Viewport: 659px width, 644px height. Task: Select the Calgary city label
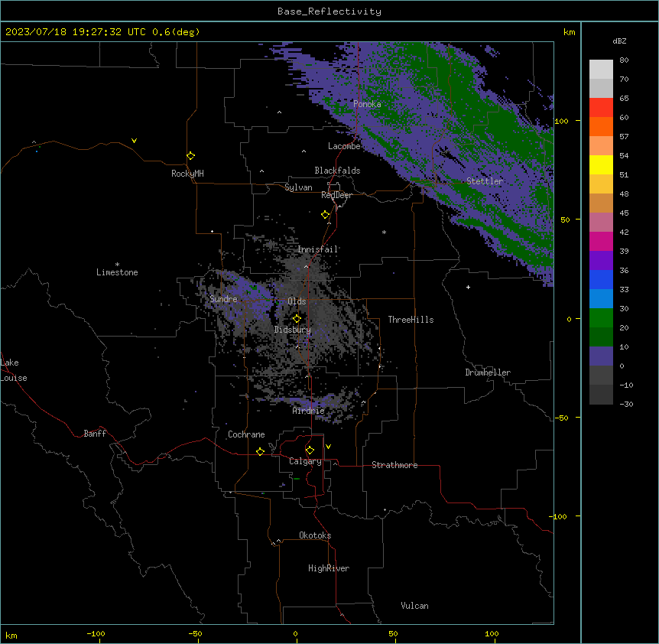[305, 461]
